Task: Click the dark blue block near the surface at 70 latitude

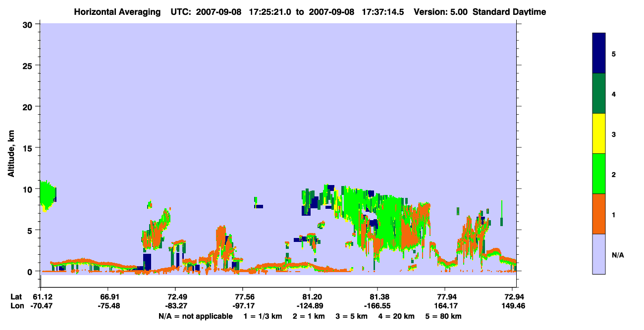Action: (x=147, y=261)
